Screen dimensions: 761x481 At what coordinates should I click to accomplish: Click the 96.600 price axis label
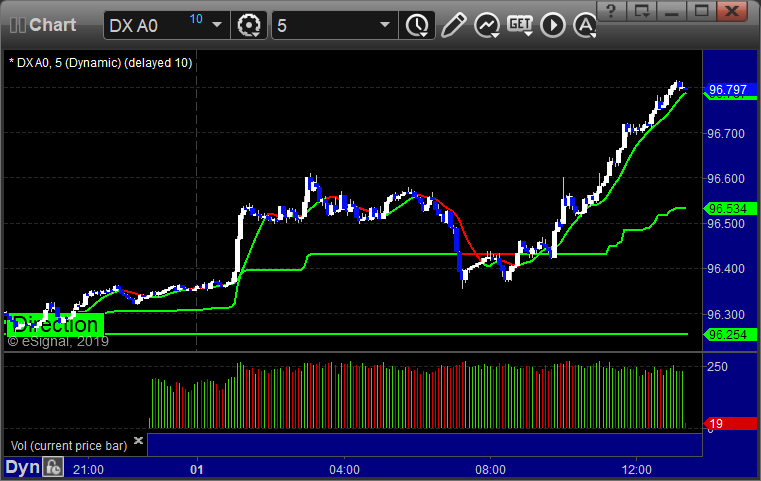(726, 179)
